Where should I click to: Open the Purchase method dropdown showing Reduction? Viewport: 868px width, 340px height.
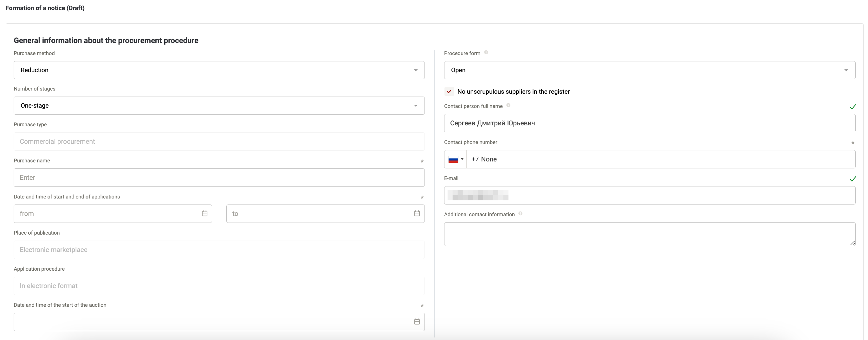(x=219, y=70)
